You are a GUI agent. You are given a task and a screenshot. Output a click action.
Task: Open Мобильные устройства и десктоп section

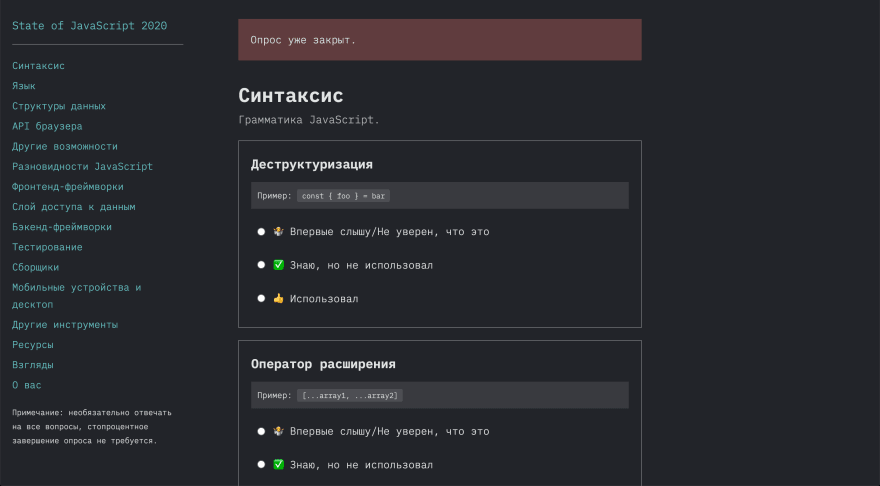point(77,296)
